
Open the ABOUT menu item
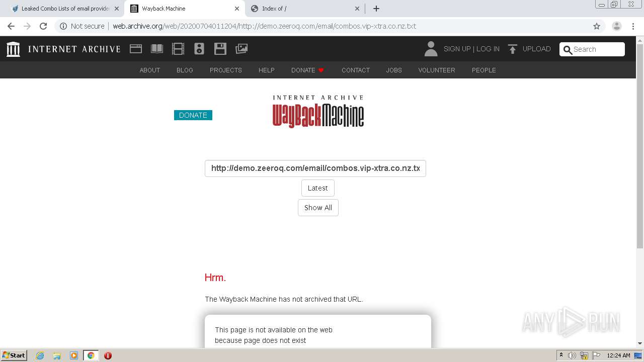tap(150, 70)
